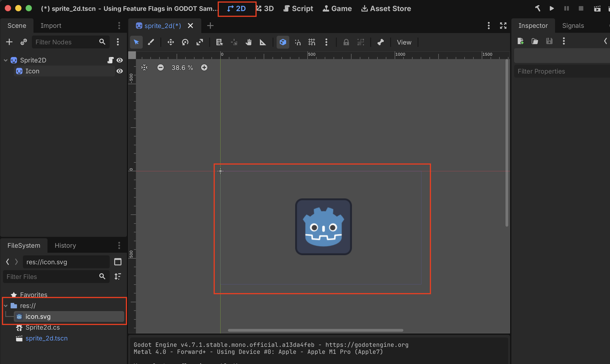Toggle visibility of Sprite2D node
Screen dimensions: 610x364
click(x=120, y=60)
